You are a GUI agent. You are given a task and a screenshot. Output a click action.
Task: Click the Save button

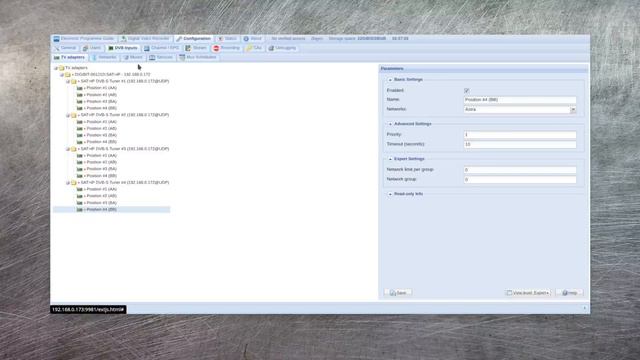pyautogui.click(x=398, y=293)
